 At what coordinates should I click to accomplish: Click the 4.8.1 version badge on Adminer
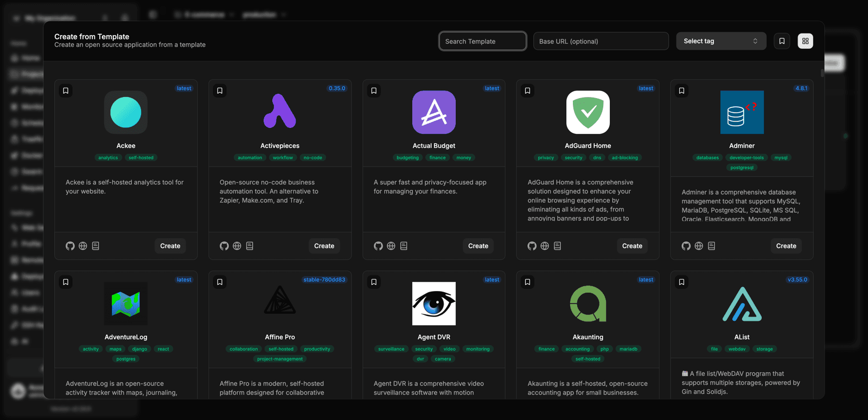[801, 88]
